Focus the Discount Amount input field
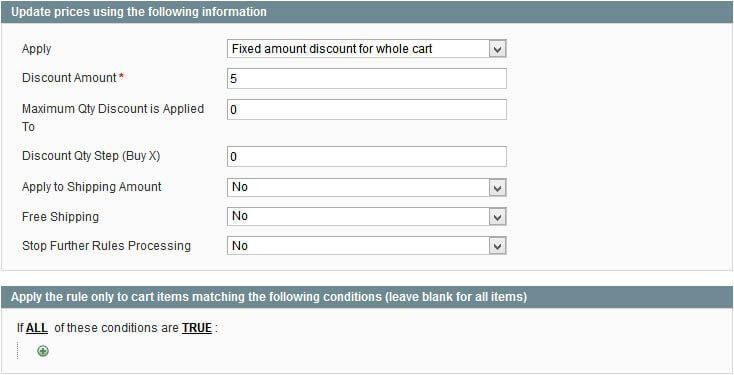 (367, 79)
